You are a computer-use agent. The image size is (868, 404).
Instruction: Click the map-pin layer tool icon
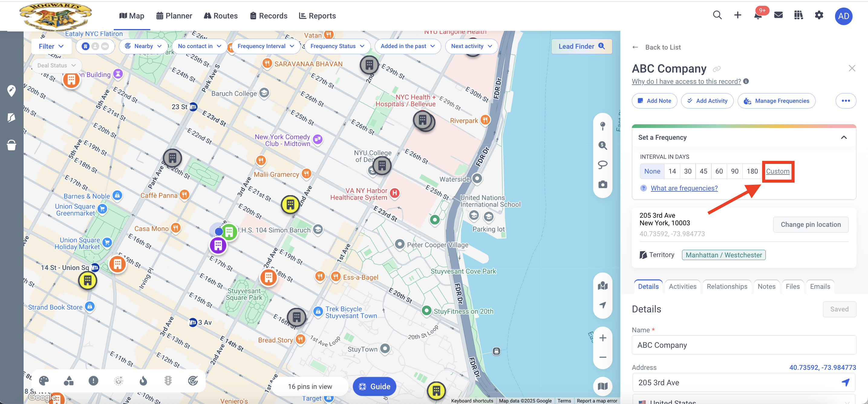click(x=602, y=286)
